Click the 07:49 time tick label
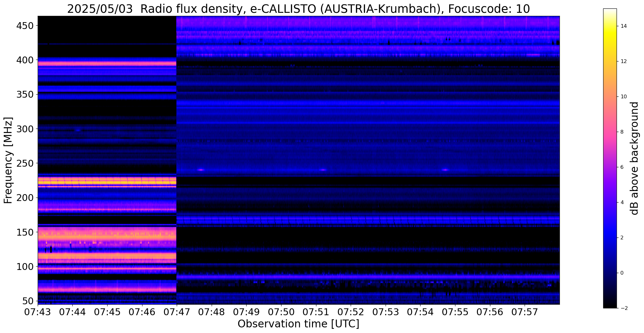Viewport: 644px width, 333px height. click(x=247, y=312)
